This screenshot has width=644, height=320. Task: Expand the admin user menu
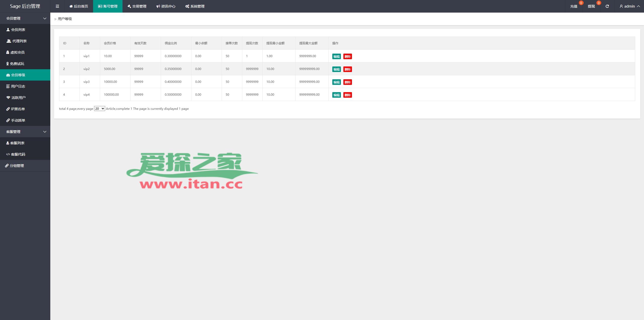pos(630,6)
